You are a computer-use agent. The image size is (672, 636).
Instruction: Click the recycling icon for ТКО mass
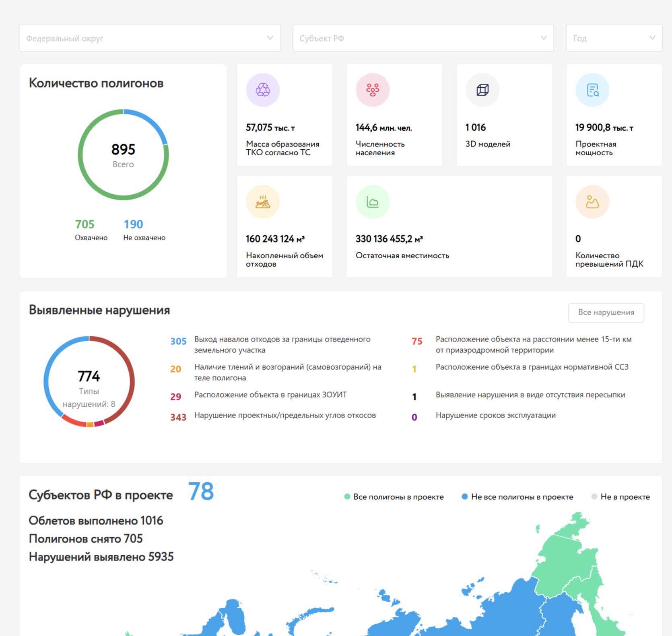[263, 90]
